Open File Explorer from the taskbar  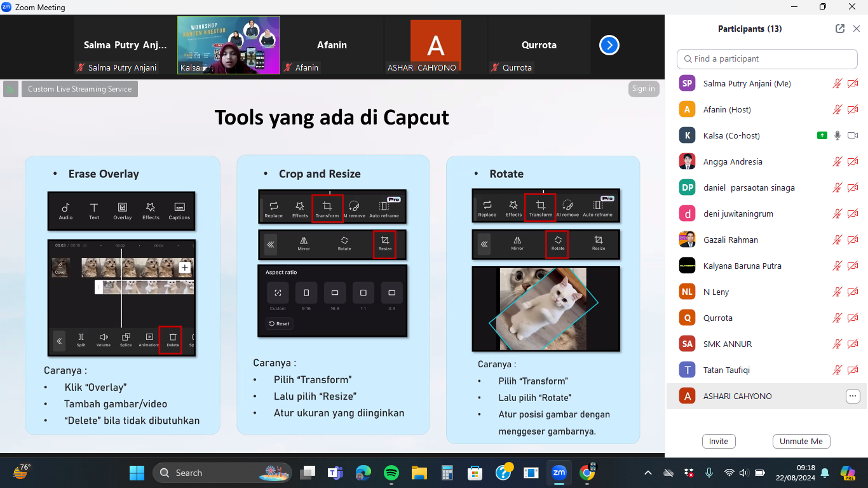click(x=419, y=473)
